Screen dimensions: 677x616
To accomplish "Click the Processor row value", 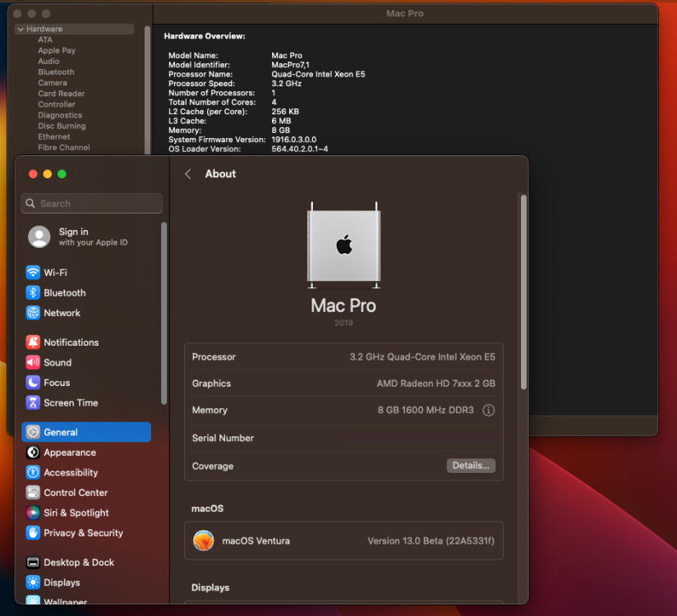I will click(x=422, y=357).
